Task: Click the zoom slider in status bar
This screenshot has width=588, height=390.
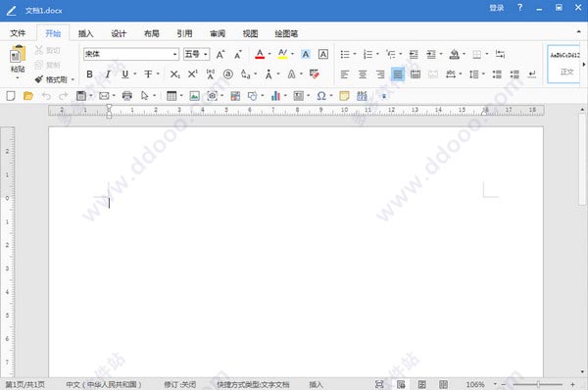Action: pos(538,384)
